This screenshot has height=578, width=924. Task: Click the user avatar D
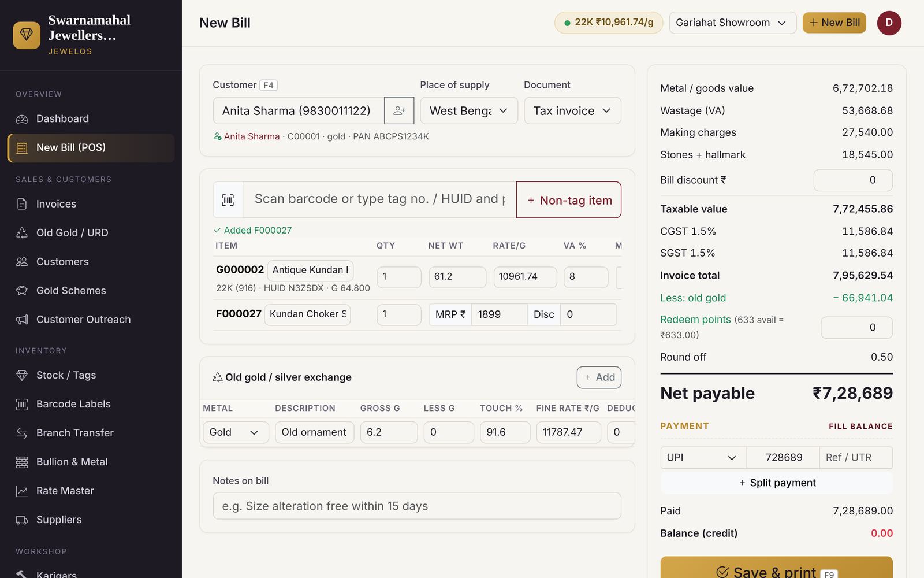pos(889,23)
